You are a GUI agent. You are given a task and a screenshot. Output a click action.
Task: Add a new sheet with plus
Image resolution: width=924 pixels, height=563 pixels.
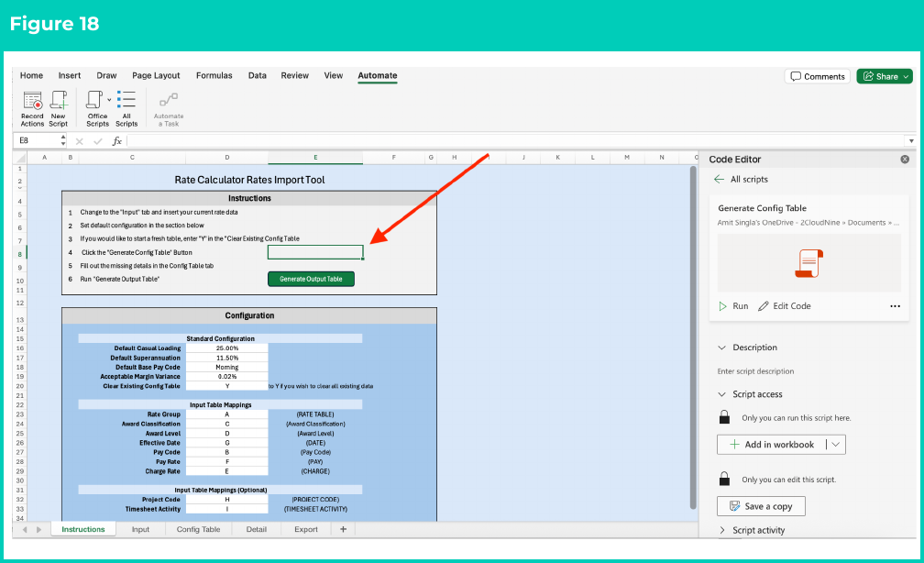coord(343,529)
